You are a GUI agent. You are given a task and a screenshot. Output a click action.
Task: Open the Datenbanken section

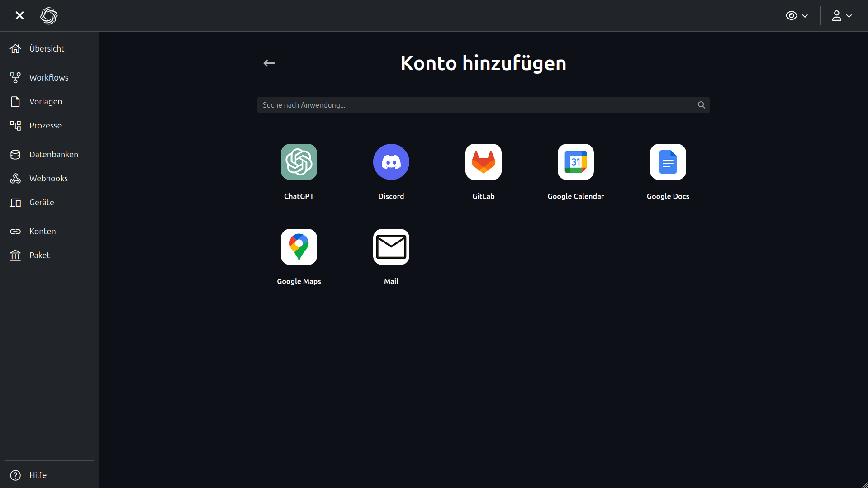pyautogui.click(x=53, y=154)
